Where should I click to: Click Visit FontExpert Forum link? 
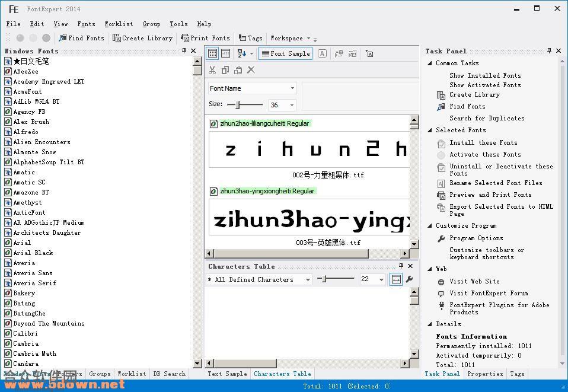tap(489, 293)
